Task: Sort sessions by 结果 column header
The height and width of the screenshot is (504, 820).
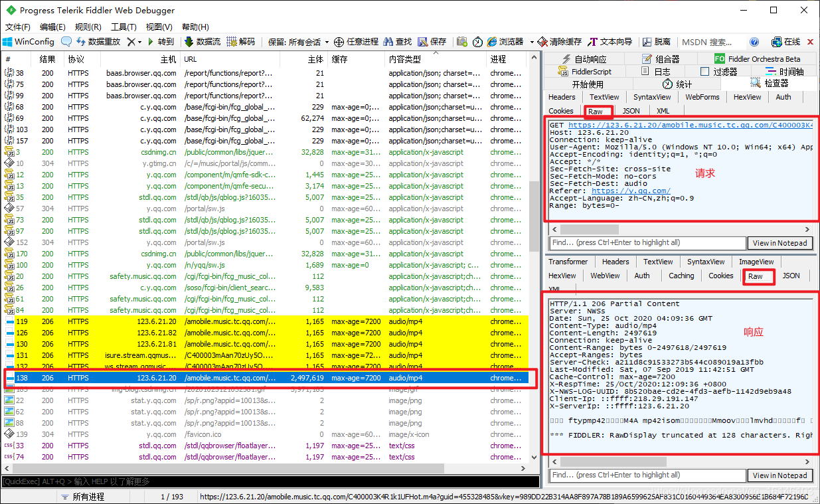Action: [x=48, y=59]
